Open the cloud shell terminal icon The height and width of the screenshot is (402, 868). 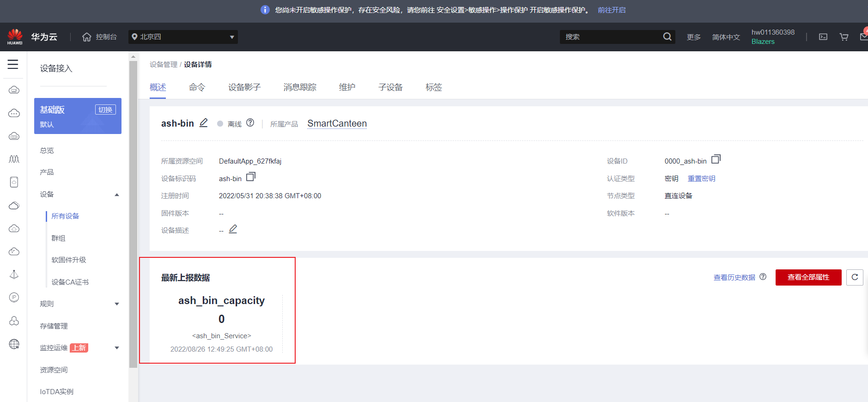pos(823,37)
